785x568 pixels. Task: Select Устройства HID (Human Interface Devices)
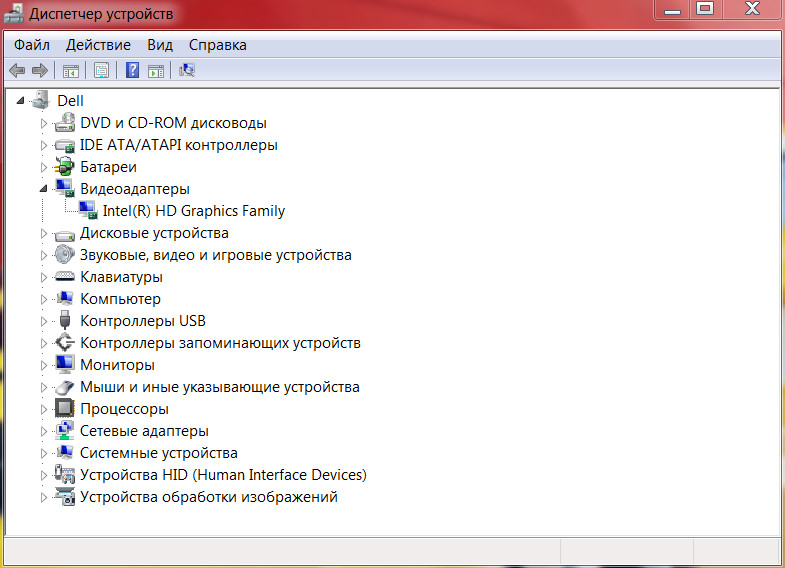(223, 475)
